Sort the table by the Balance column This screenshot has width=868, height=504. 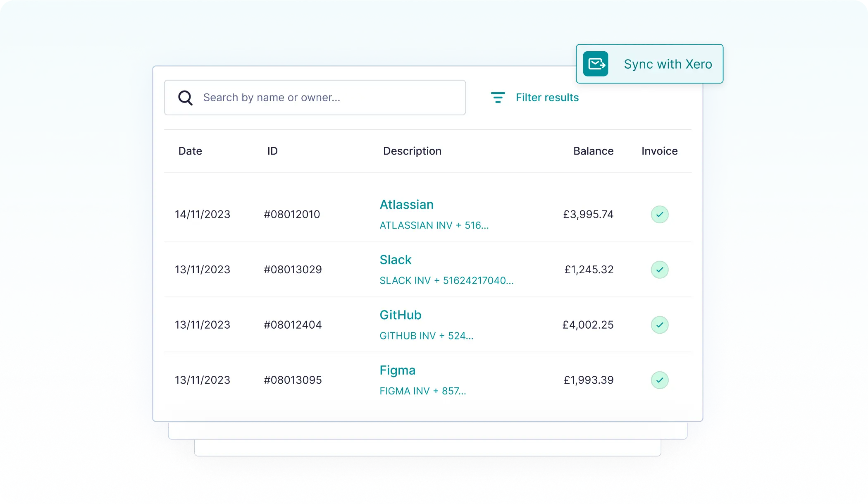[593, 151]
